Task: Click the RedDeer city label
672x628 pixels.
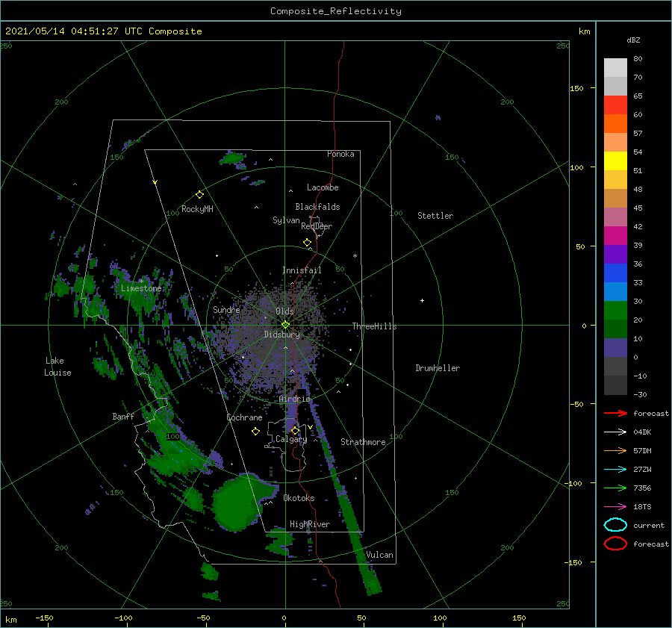Action: click(317, 226)
